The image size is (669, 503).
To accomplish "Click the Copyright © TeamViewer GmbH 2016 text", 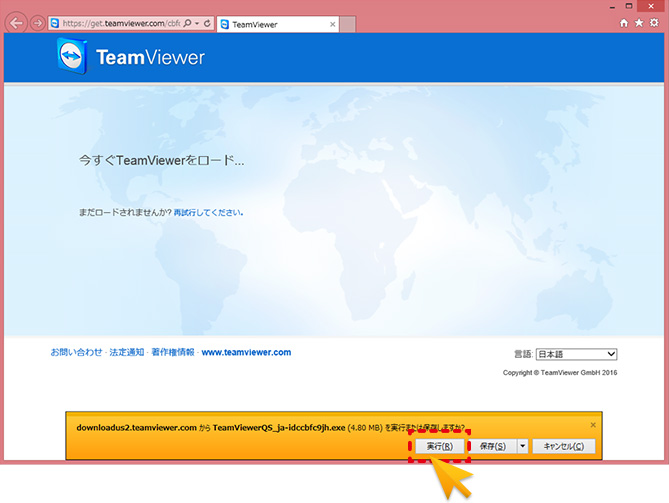I will coord(560,372).
